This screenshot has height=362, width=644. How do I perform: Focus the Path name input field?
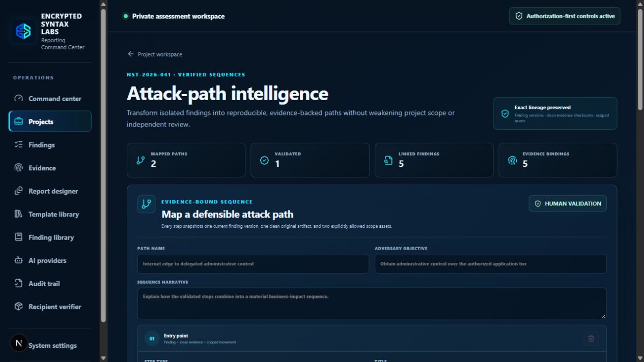(253, 264)
